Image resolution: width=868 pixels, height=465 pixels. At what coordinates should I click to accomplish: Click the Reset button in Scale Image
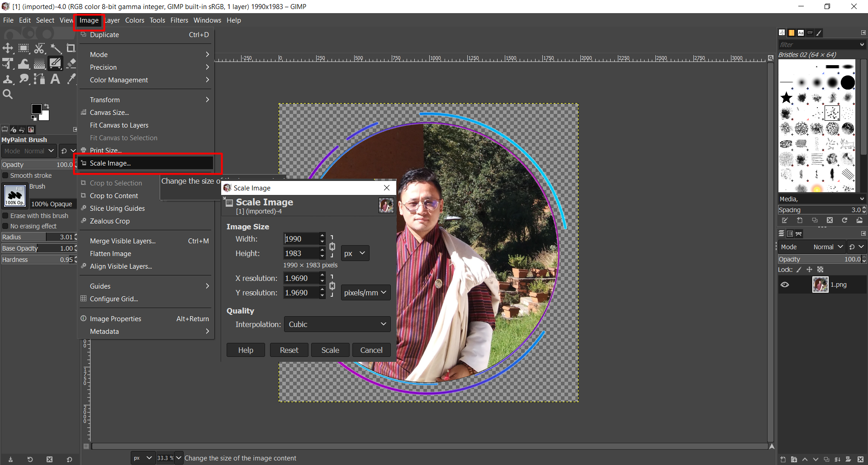coord(289,350)
